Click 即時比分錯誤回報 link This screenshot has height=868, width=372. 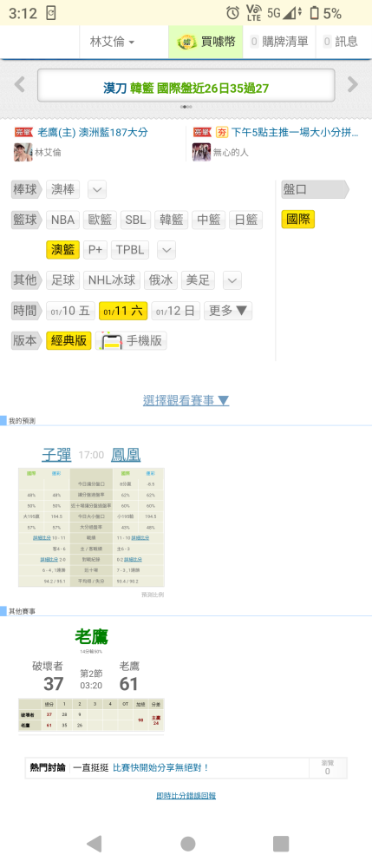(186, 795)
